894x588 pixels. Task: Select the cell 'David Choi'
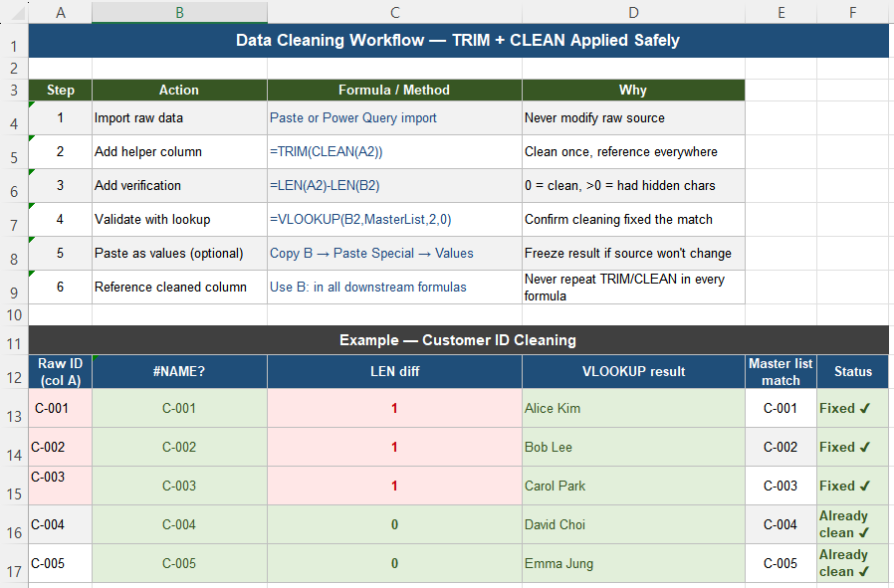(633, 524)
